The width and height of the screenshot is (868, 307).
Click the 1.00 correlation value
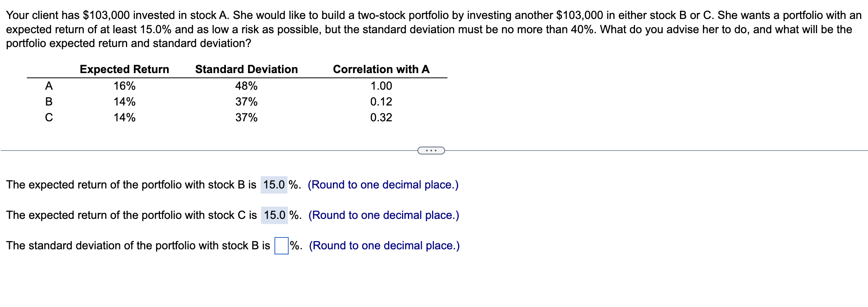point(381,86)
